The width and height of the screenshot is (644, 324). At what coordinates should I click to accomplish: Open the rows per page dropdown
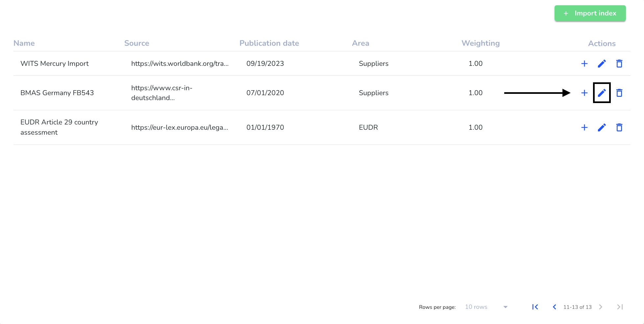[x=486, y=307]
